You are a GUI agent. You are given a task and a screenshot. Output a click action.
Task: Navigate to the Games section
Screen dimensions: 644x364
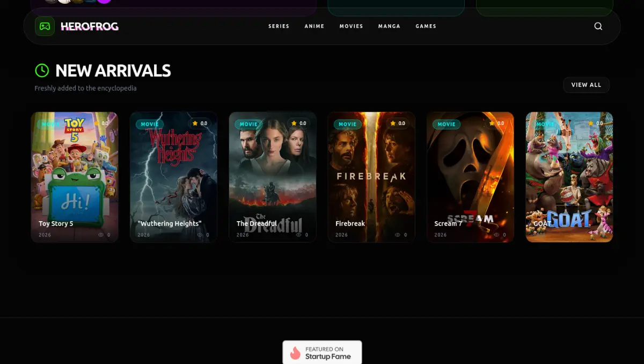[x=426, y=26]
